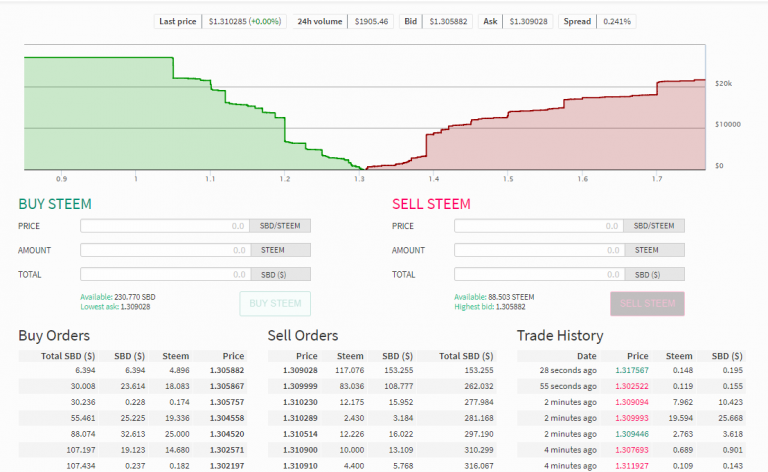Click SBD/STEEM unit label in Buy price
This screenshot has height=472, width=768.
280,226
